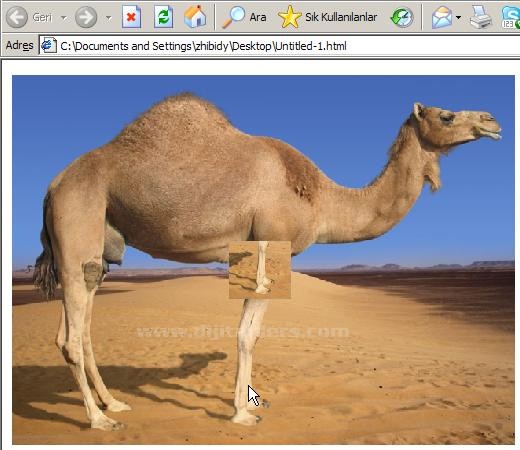The width and height of the screenshot is (520, 450).
Task: Click the address bar path field
Action: click(279, 46)
